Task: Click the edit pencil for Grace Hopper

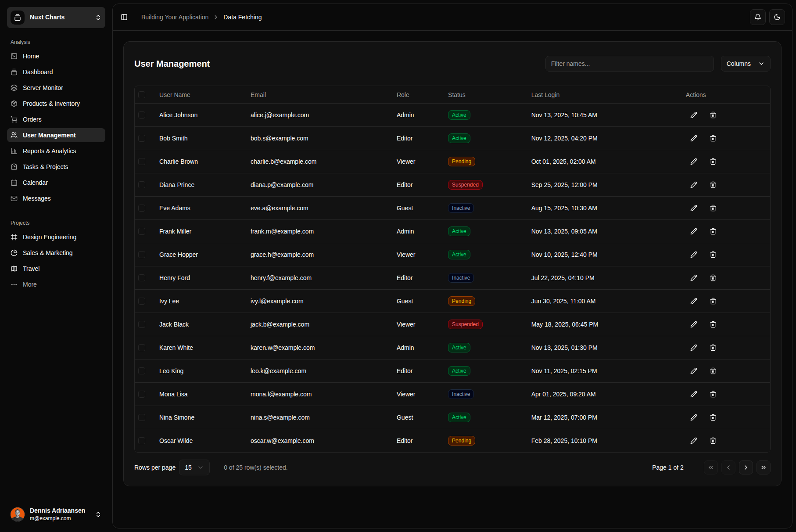Action: (x=693, y=255)
